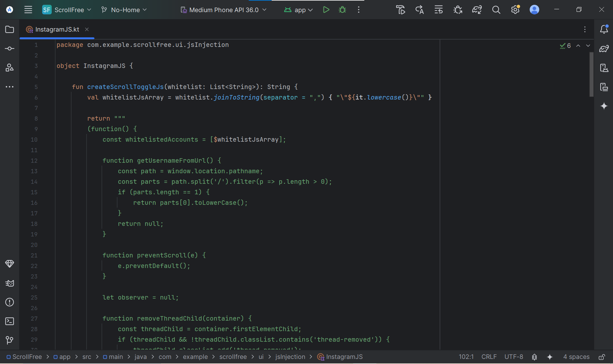The height and width of the screenshot is (364, 613).
Task: Open the Terminal tool window
Action: pos(10,321)
